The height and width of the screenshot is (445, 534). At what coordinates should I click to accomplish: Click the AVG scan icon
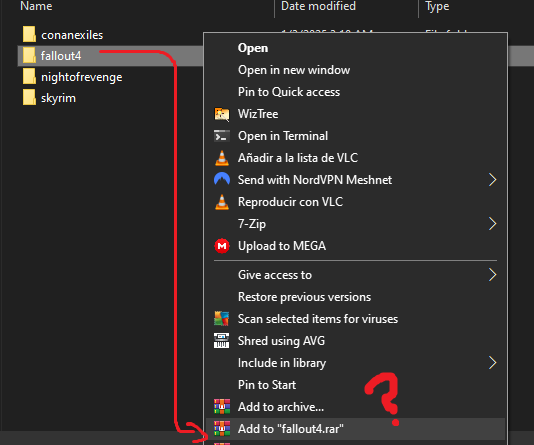click(x=222, y=319)
